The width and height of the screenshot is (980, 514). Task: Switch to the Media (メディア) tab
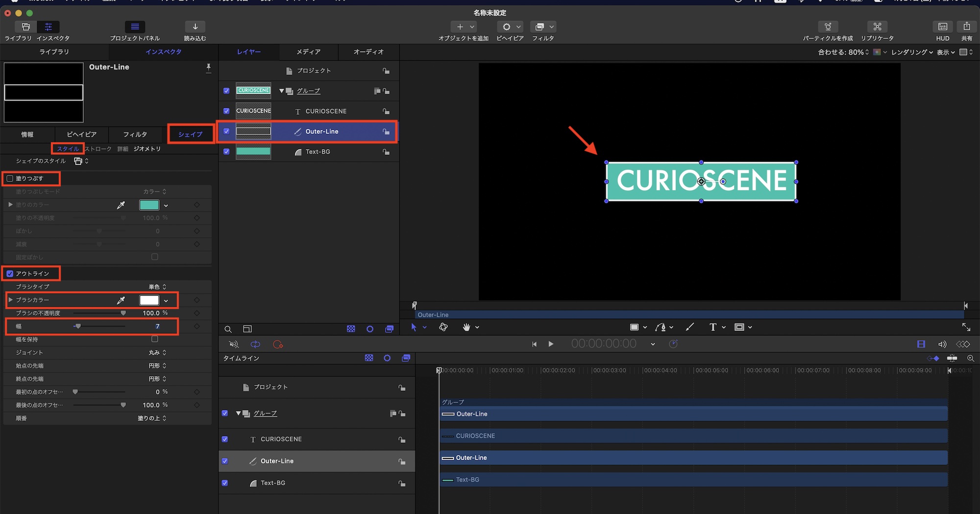point(308,52)
